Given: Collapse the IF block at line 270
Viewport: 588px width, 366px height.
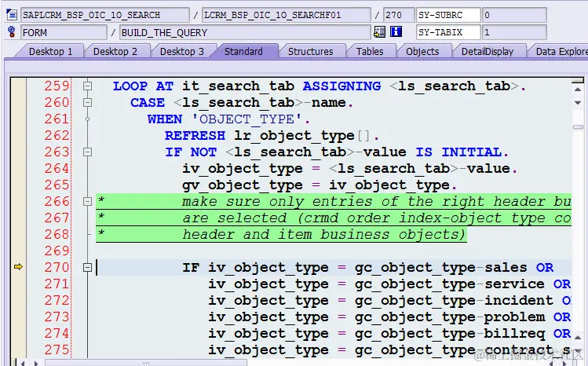Looking at the screenshot, I should tap(87, 267).
